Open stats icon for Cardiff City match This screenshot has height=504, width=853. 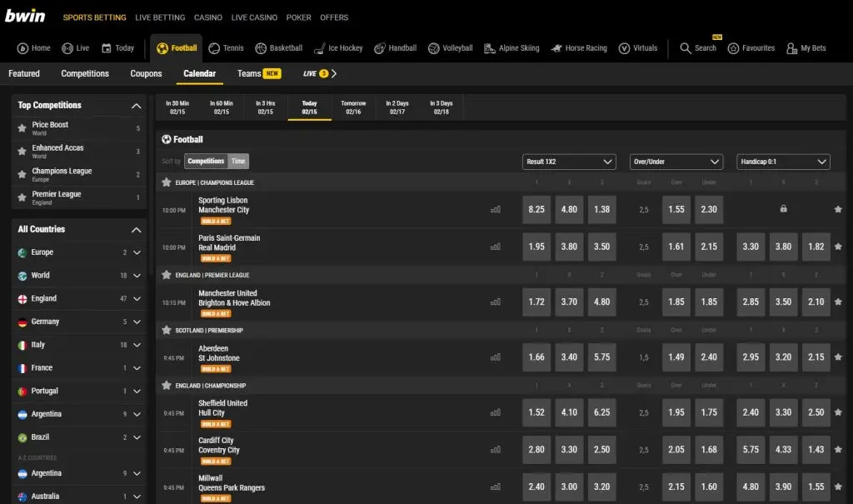point(496,450)
